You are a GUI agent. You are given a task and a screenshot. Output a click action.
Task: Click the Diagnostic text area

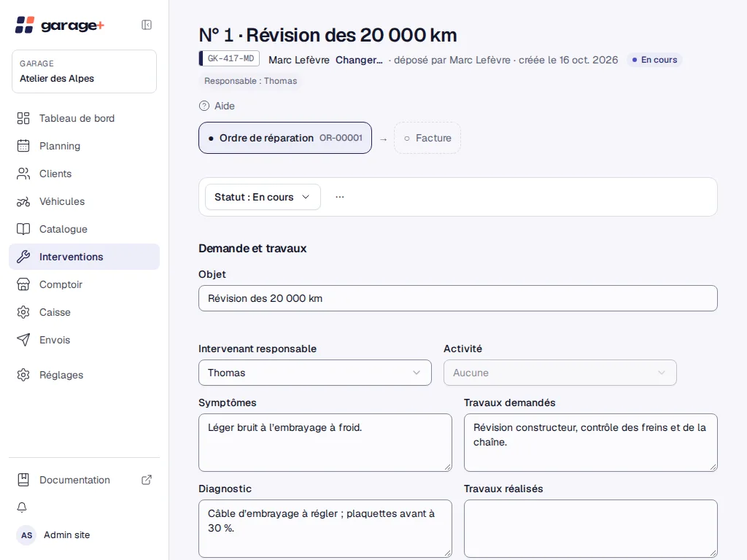point(325,529)
